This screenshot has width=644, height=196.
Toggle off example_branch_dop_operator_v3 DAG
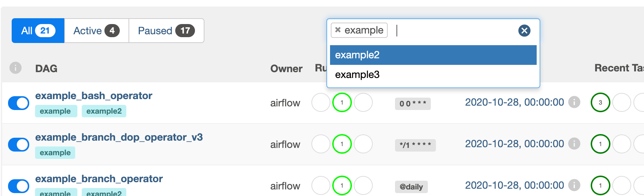tap(19, 145)
